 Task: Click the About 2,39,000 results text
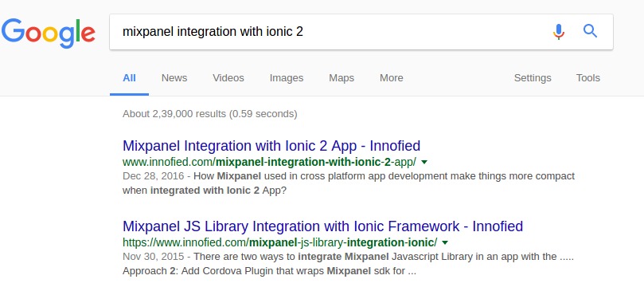(210, 114)
